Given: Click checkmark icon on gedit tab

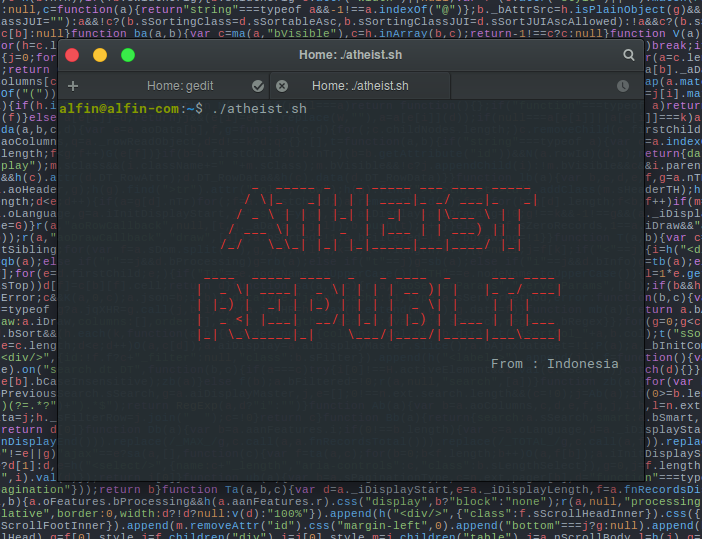Looking at the screenshot, I should 258,86.
